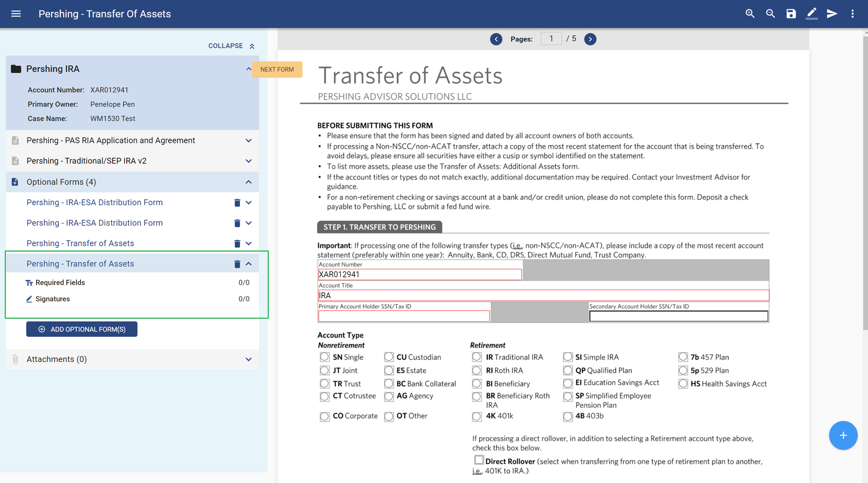Select the IR Traditional IRA option
This screenshot has width=868, height=483.
(477, 357)
